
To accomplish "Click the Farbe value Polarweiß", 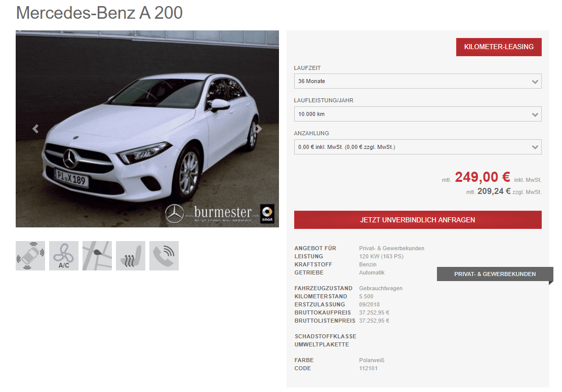I will (x=372, y=360).
